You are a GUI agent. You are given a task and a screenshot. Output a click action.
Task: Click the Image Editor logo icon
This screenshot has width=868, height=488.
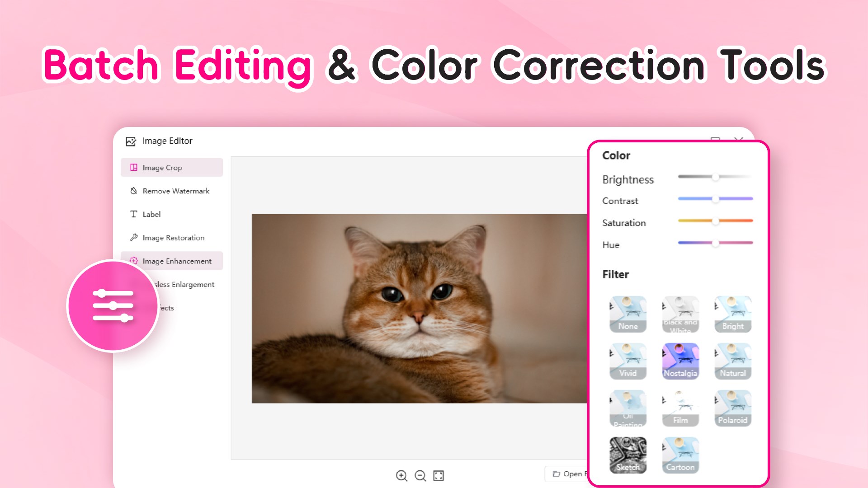pyautogui.click(x=131, y=141)
